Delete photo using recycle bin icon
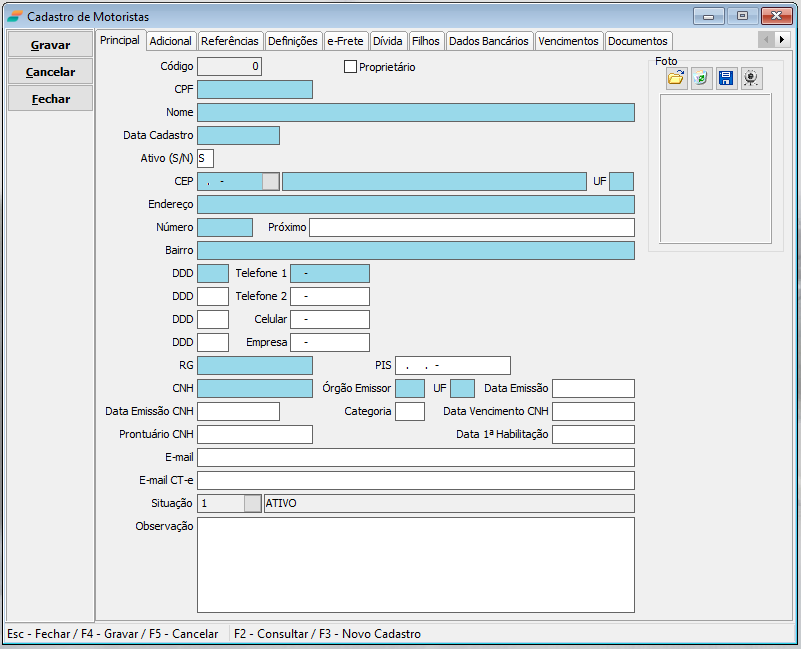The width and height of the screenshot is (801, 649). [x=702, y=78]
